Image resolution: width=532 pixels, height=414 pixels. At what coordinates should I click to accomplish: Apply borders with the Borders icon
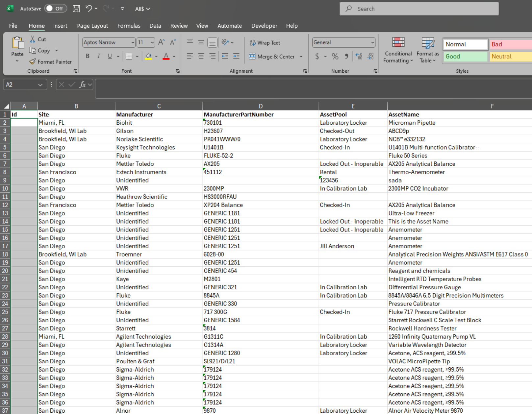(x=129, y=56)
